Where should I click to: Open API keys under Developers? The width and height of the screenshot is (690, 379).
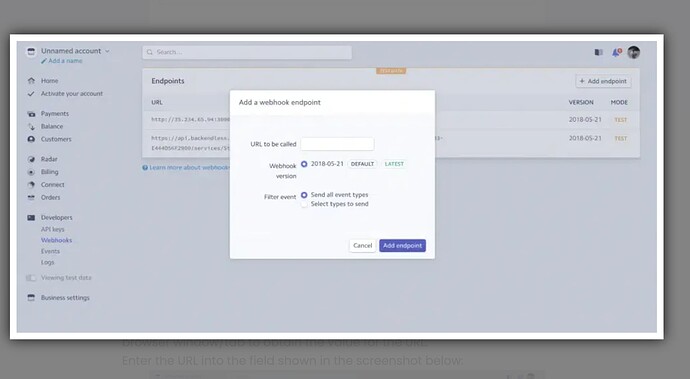(52, 229)
